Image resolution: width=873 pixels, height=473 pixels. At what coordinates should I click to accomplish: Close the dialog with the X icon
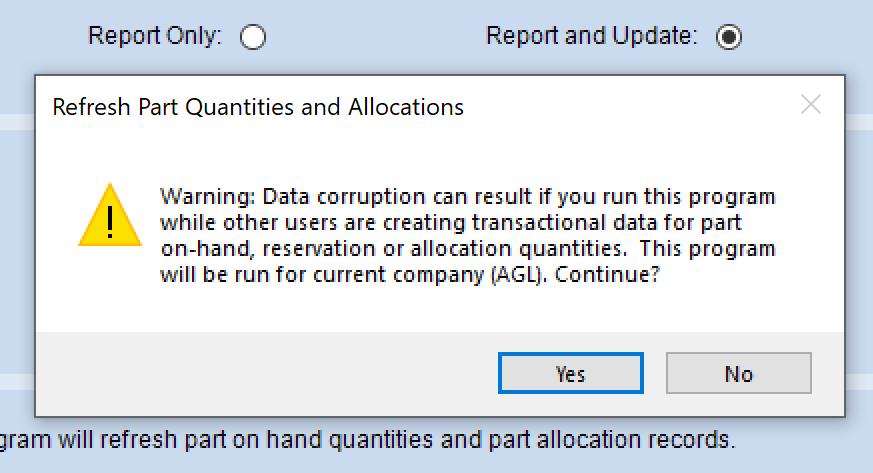(811, 104)
